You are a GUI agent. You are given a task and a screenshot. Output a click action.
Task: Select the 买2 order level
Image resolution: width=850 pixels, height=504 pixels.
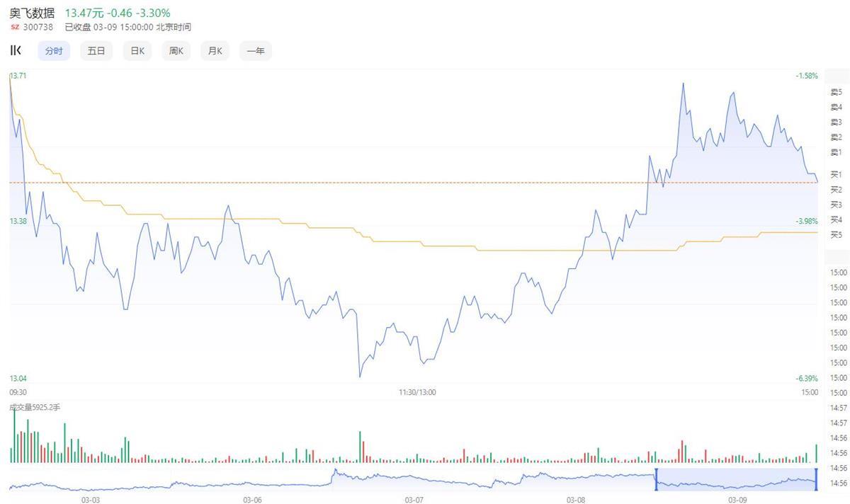tap(836, 189)
